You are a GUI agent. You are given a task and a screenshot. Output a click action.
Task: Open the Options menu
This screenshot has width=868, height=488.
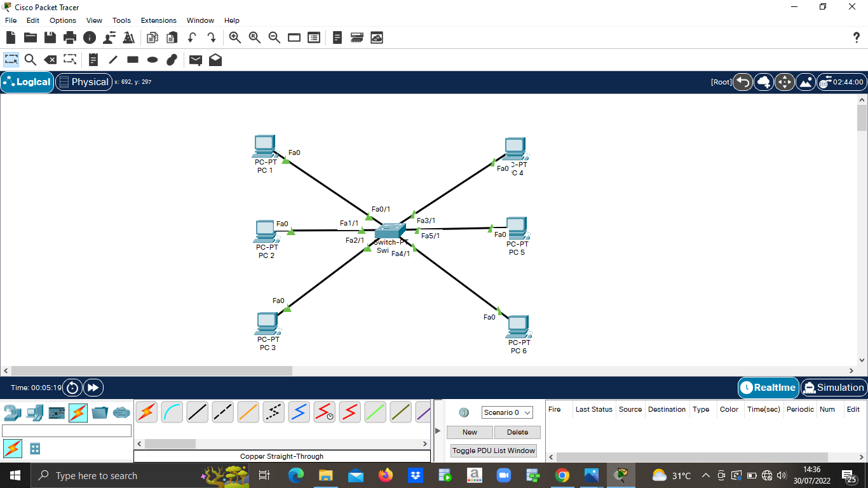pos(63,20)
